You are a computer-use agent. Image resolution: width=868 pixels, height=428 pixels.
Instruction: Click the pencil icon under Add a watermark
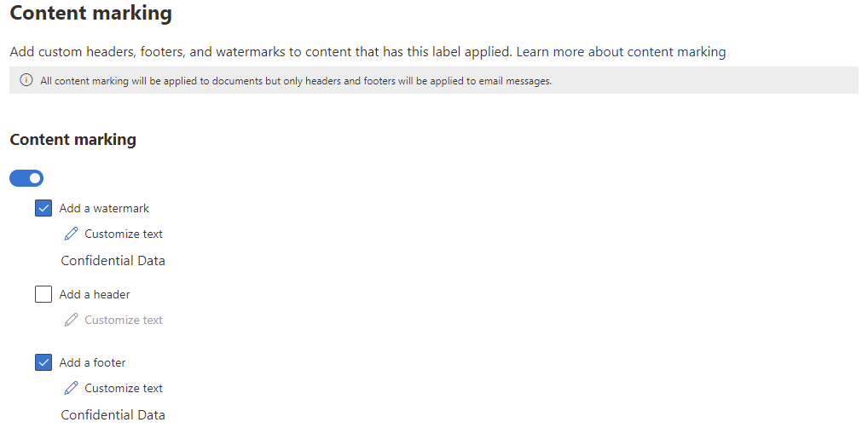(x=71, y=234)
